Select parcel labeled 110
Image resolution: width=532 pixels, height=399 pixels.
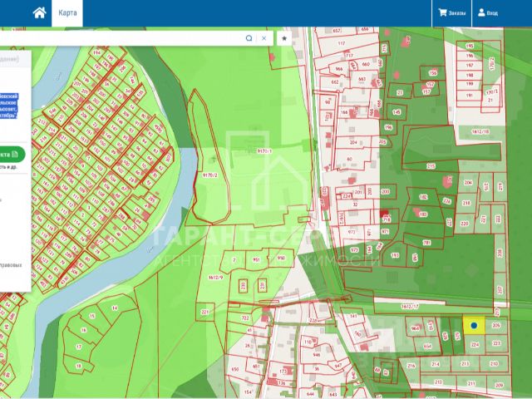(x=308, y=342)
